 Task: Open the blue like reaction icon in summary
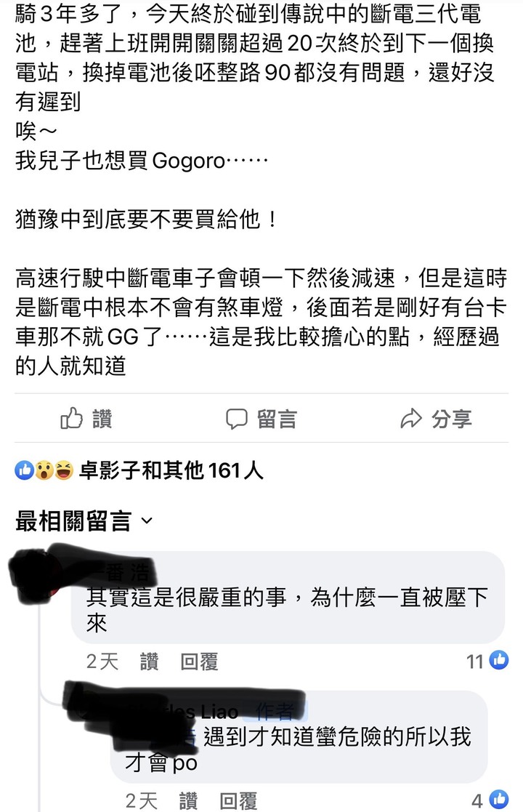24,470
